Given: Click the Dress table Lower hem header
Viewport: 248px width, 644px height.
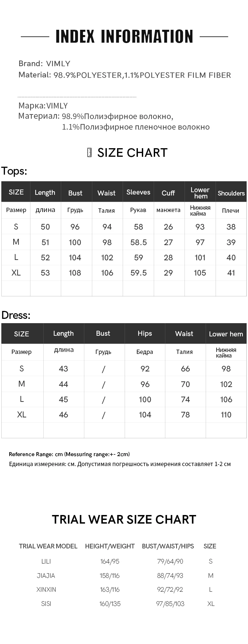Looking at the screenshot, I should [x=226, y=334].
